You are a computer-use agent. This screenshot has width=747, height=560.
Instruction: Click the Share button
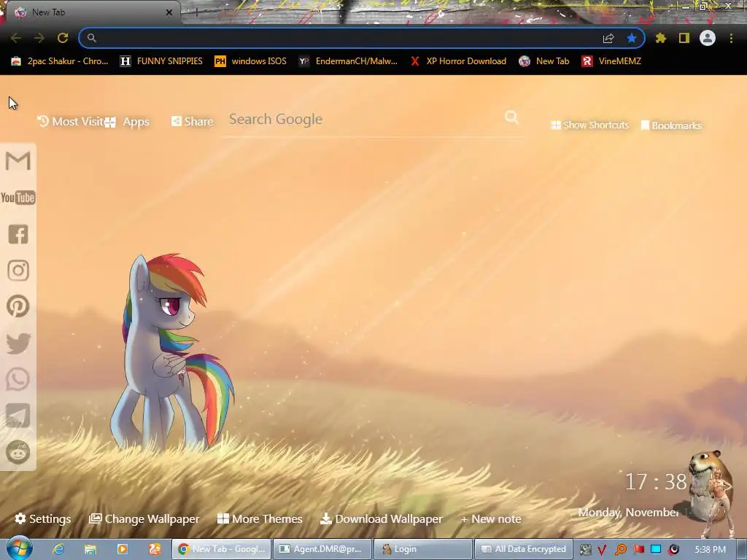tap(192, 122)
